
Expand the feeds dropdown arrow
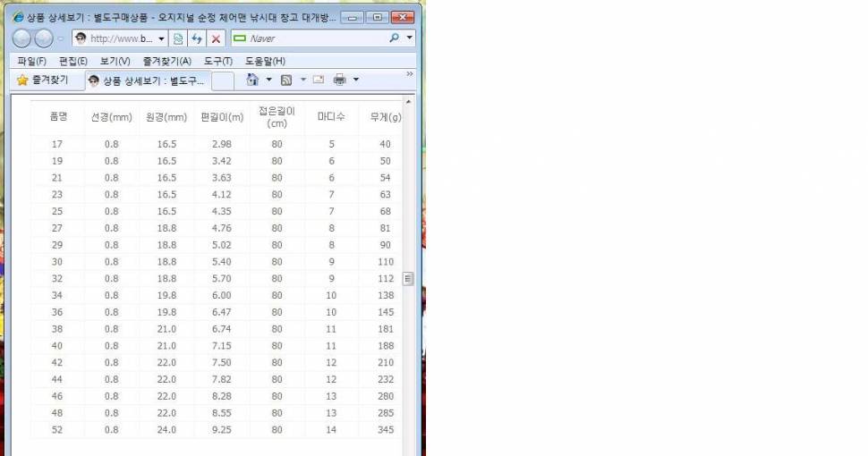tap(302, 80)
